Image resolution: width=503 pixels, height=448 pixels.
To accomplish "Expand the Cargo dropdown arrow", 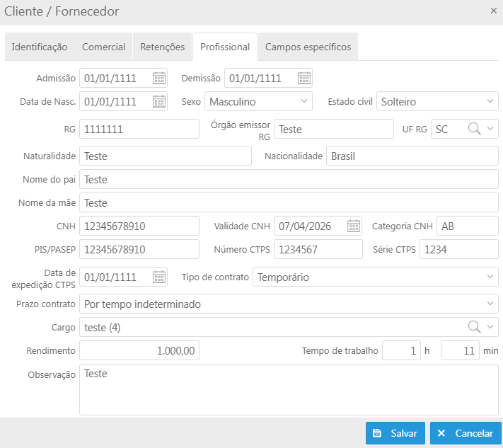I will pyautogui.click(x=490, y=327).
